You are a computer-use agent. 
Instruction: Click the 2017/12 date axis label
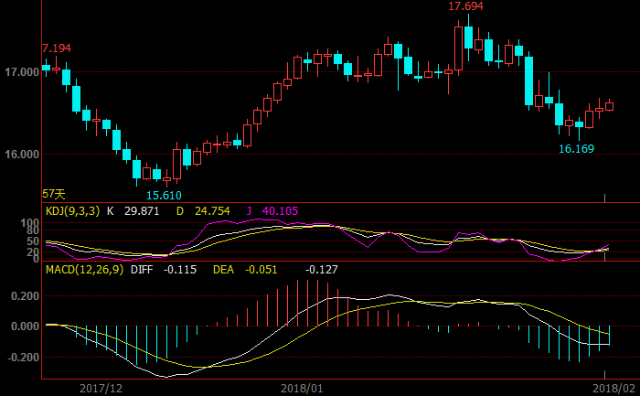100,388
